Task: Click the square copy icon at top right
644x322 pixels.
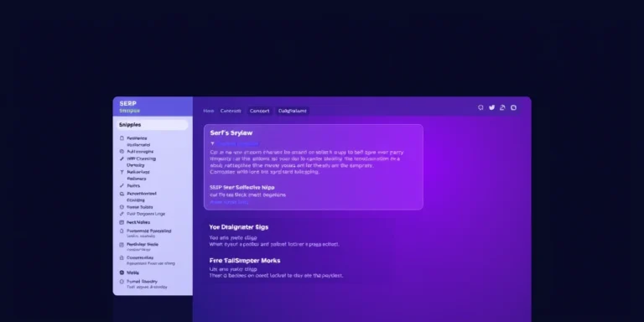Action: [513, 107]
